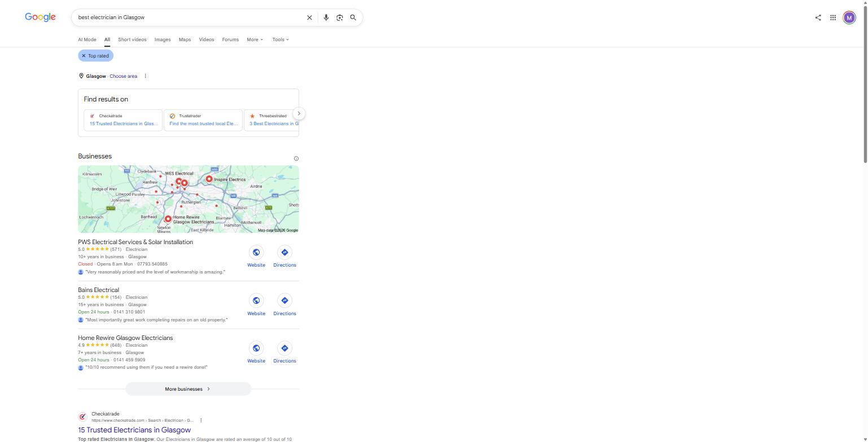
Task: Click Home Rewire review quote about rewire
Action: pyautogui.click(x=146, y=368)
